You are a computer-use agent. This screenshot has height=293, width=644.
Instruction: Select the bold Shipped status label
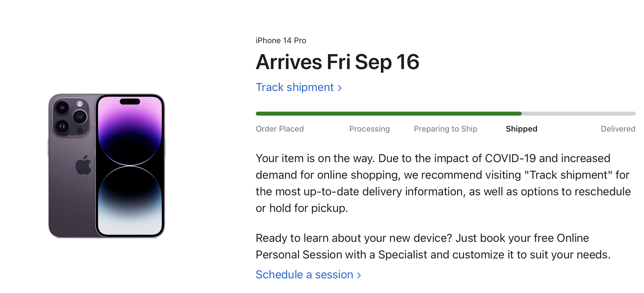pyautogui.click(x=521, y=129)
